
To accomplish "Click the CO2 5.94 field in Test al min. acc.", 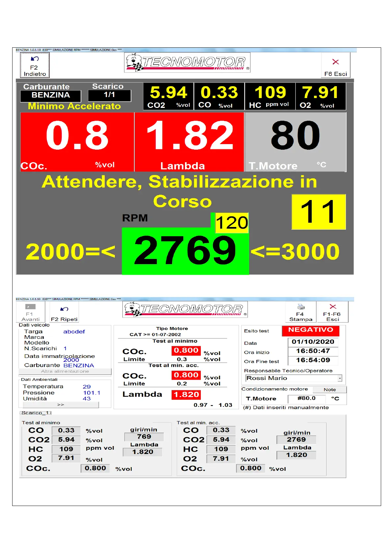I will tap(221, 440).
